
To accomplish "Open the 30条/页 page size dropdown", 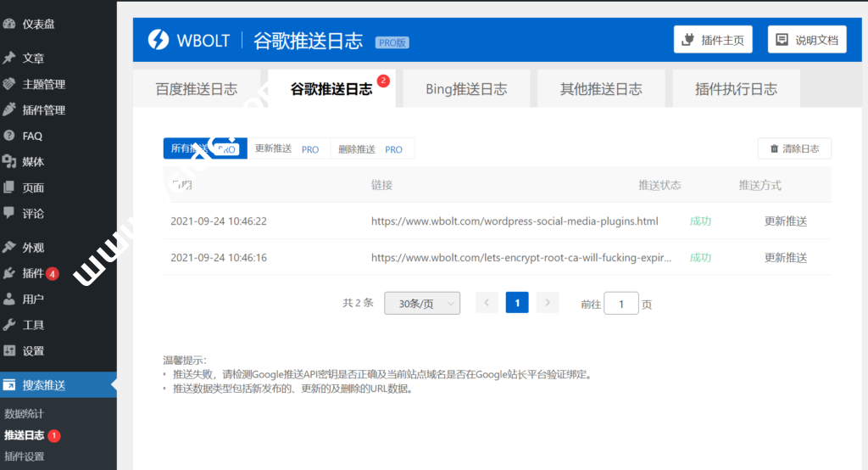I will click(422, 303).
